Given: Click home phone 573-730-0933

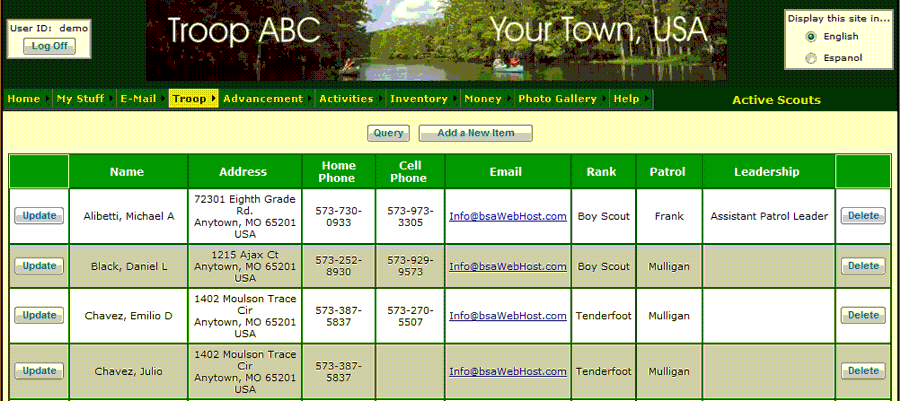Looking at the screenshot, I should tap(339, 216).
